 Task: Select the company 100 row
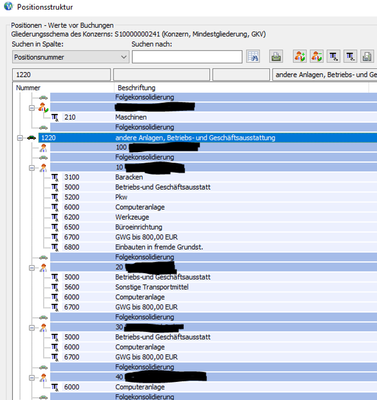click(214, 148)
